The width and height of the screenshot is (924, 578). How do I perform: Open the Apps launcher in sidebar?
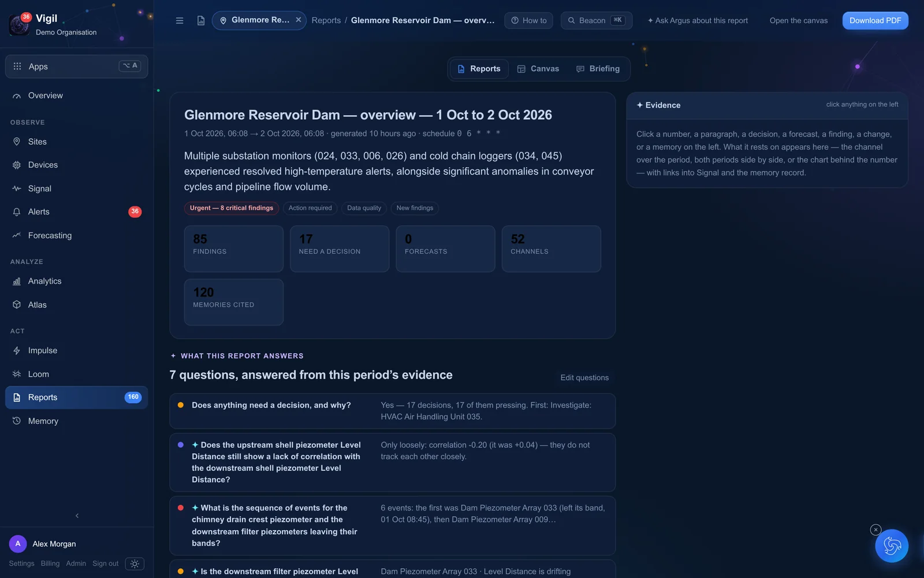(x=77, y=66)
